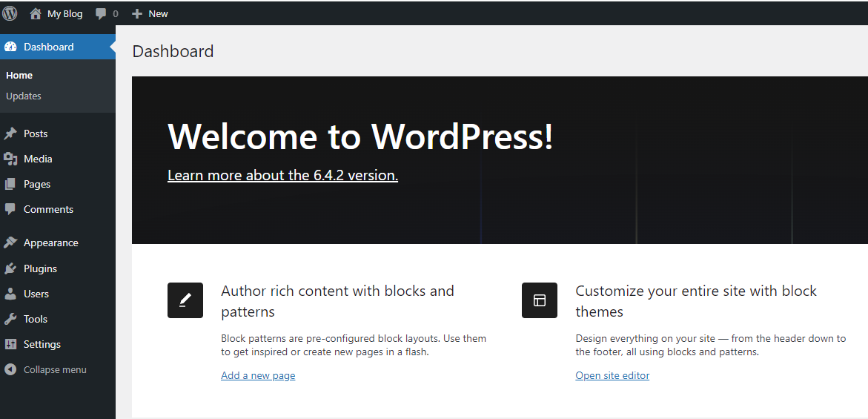Go to the Users menu

(x=36, y=294)
